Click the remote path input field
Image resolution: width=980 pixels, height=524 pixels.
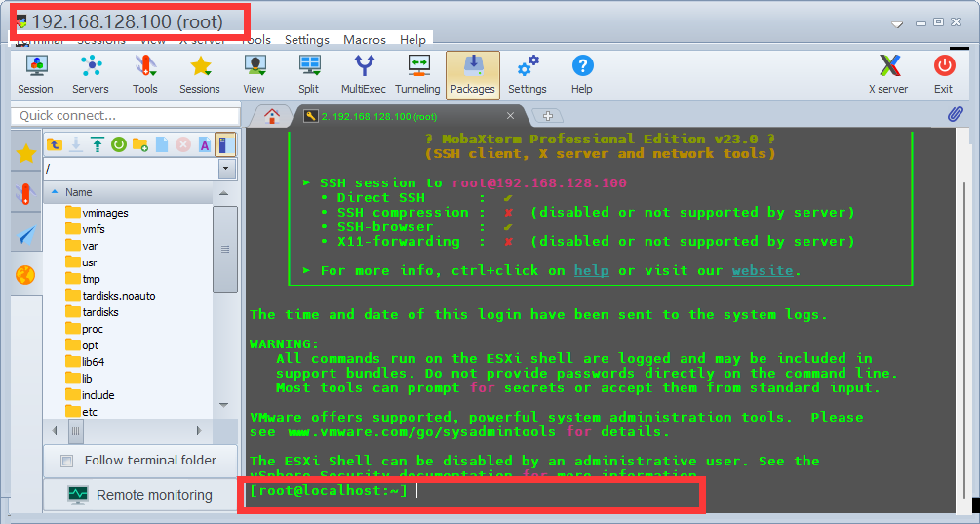coord(132,169)
